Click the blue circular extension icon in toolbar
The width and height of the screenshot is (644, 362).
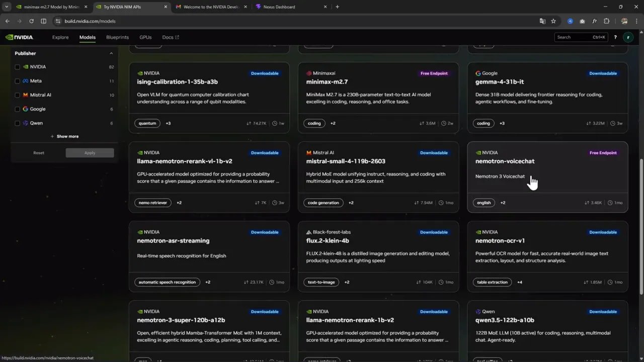coord(570,21)
